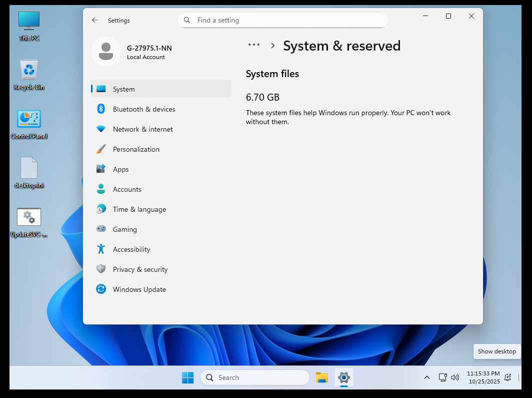The width and height of the screenshot is (532, 398).
Task: Open Time & language settings
Action: tap(161, 209)
